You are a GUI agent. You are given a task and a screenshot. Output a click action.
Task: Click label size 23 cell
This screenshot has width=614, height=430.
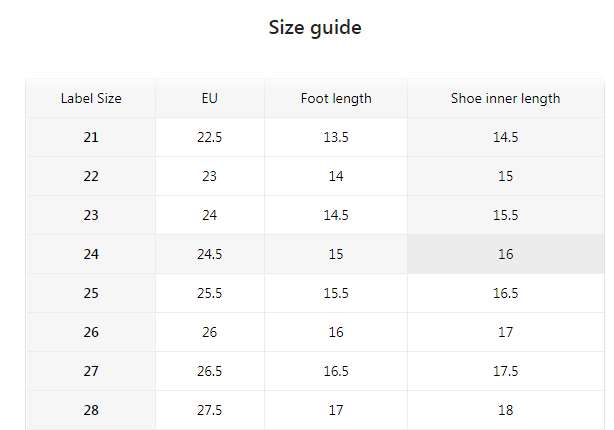coord(91,215)
